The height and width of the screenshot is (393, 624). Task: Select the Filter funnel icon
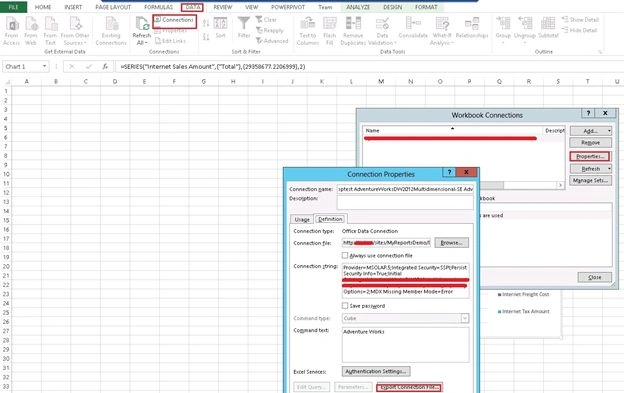coord(244,23)
